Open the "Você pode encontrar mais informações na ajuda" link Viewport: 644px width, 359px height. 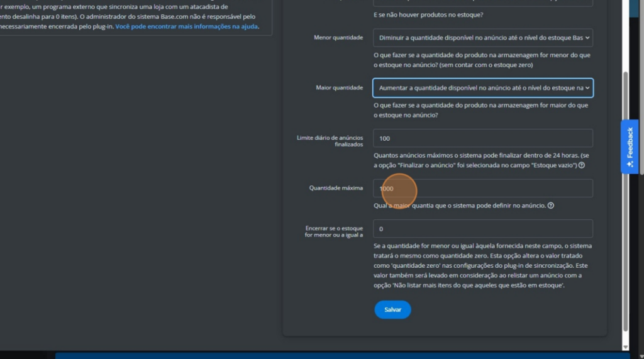(186, 27)
